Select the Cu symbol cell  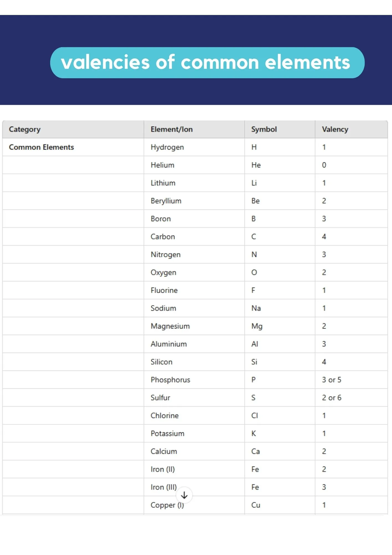(x=256, y=505)
